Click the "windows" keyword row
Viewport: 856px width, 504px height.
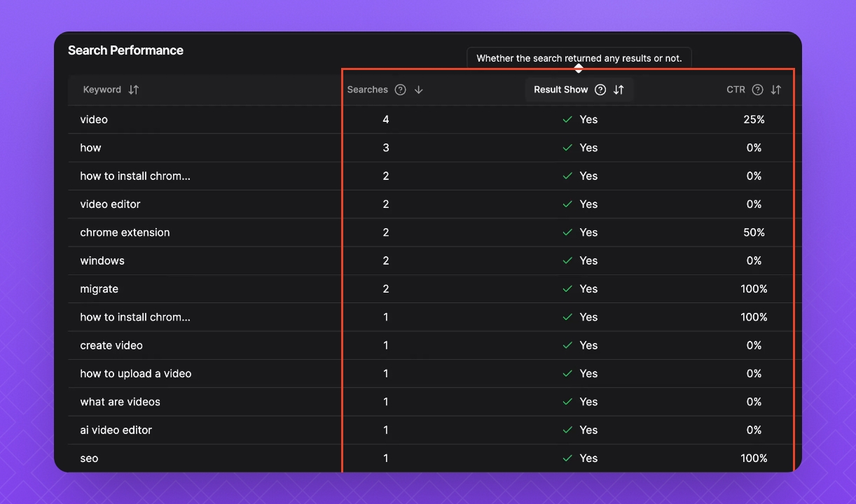click(102, 260)
